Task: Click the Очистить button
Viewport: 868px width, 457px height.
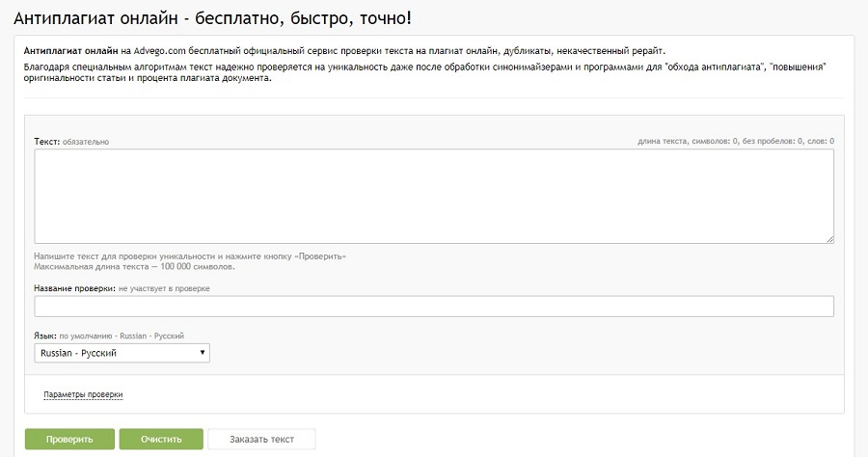Action: [x=161, y=440]
